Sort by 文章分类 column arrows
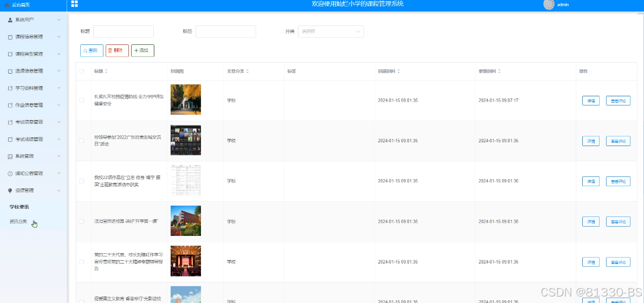This screenshot has width=644, height=303. [247, 71]
